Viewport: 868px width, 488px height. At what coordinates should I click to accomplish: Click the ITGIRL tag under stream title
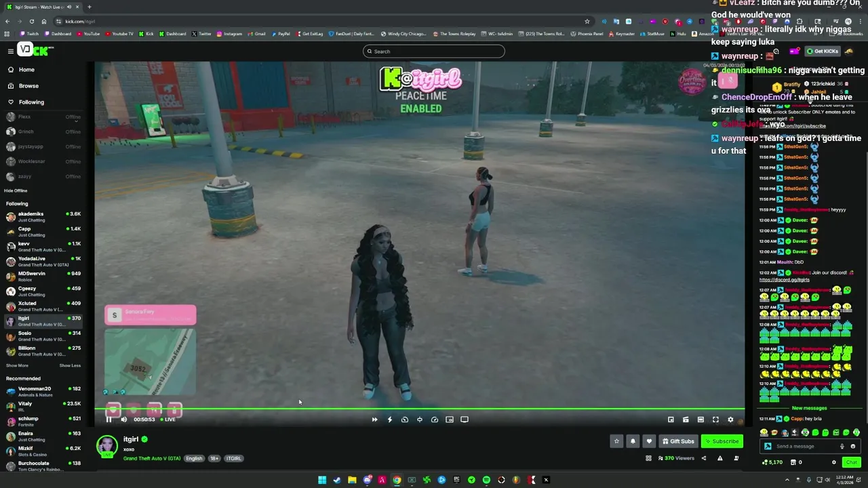click(233, 459)
